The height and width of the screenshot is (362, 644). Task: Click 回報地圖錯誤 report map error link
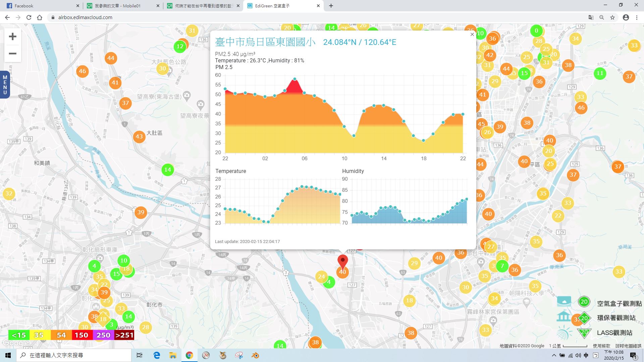tap(628, 346)
